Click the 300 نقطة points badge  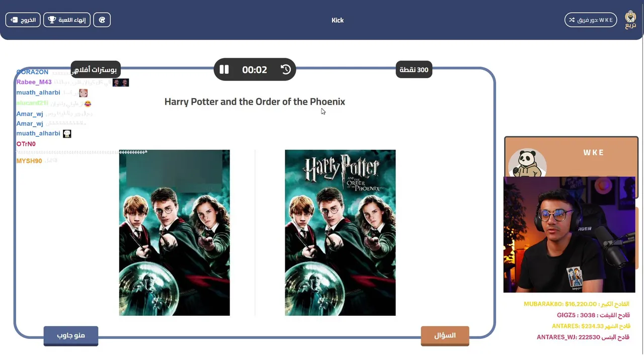[414, 69]
